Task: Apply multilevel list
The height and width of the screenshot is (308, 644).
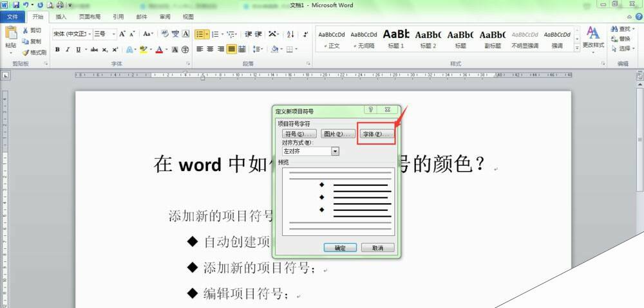Action: (x=231, y=34)
